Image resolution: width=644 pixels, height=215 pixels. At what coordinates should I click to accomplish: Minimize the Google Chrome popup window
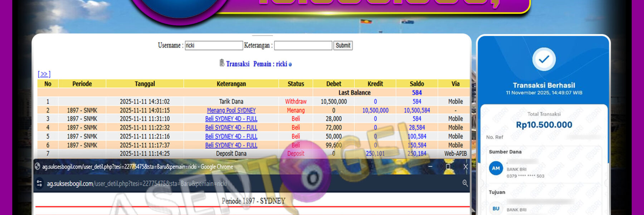(430, 167)
